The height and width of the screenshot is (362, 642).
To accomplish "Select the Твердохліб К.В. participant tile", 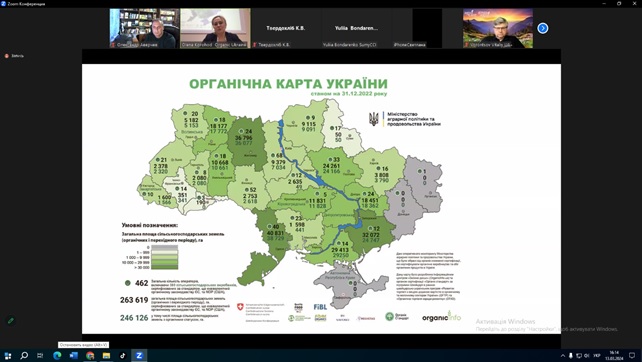I will pos(285,28).
